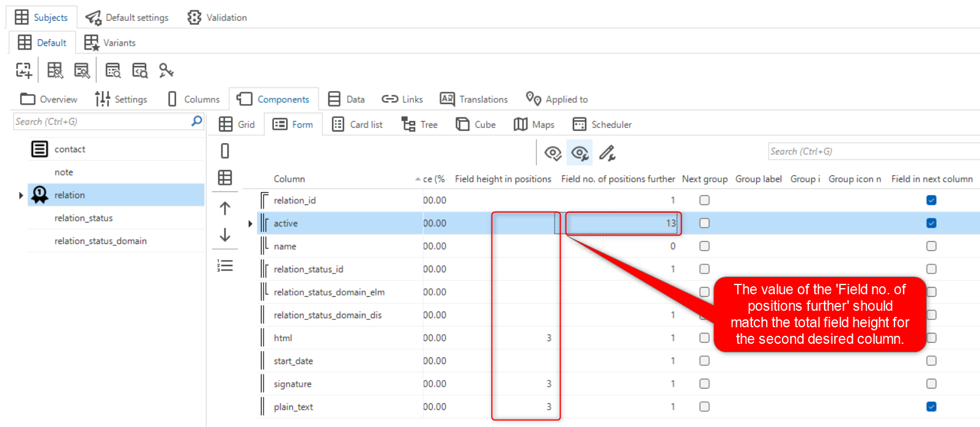Click the single-column layout icon above the grid icon
This screenshot has height=427, width=980.
pos(225,150)
